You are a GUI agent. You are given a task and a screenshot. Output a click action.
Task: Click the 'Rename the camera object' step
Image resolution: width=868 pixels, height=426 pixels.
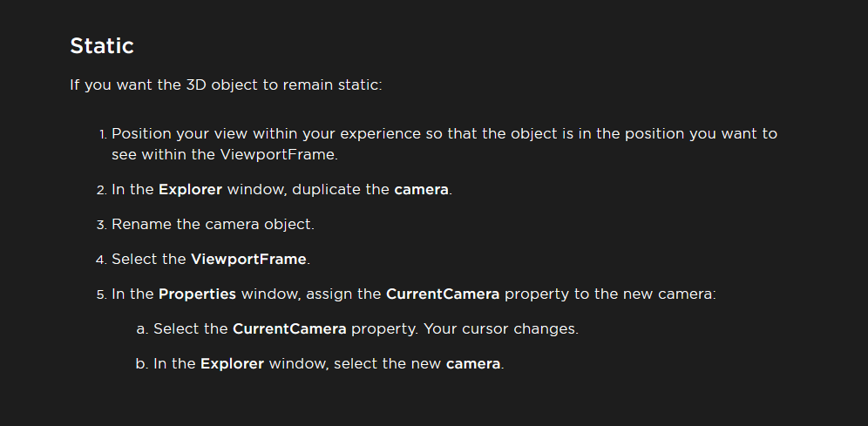click(x=213, y=224)
